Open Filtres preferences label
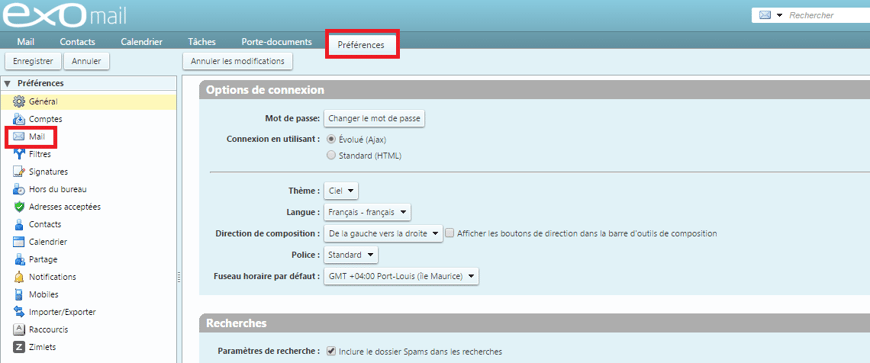Screen dimensions: 870x363 coord(40,154)
